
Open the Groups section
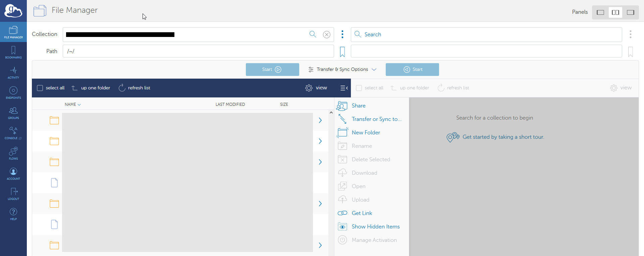point(13,113)
